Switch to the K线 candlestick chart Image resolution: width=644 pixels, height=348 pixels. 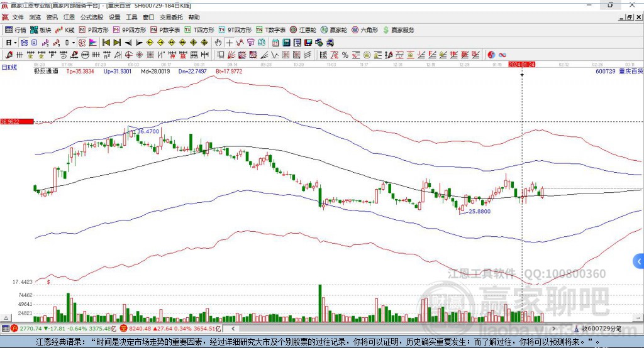point(65,30)
